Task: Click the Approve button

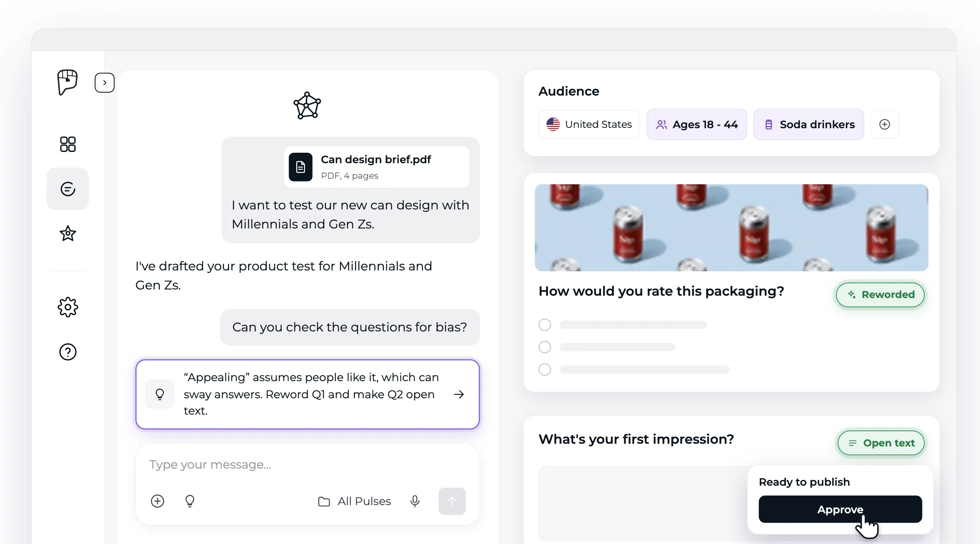Action: pos(840,509)
